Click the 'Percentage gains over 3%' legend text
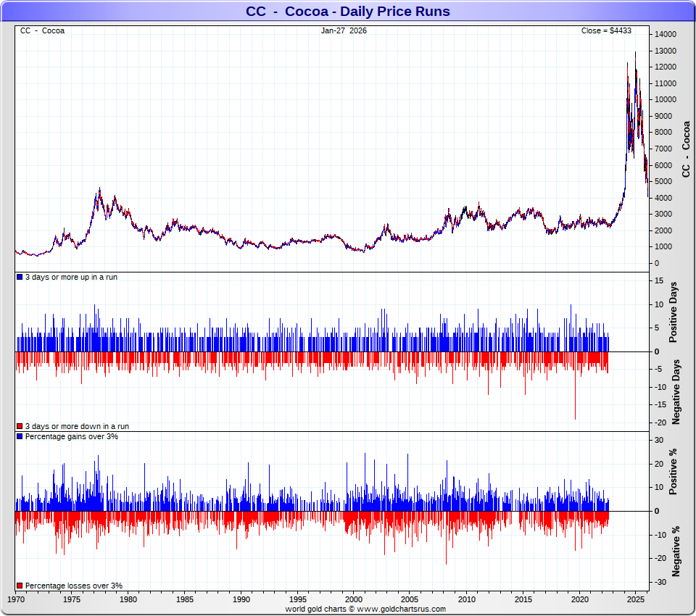 click(x=72, y=436)
